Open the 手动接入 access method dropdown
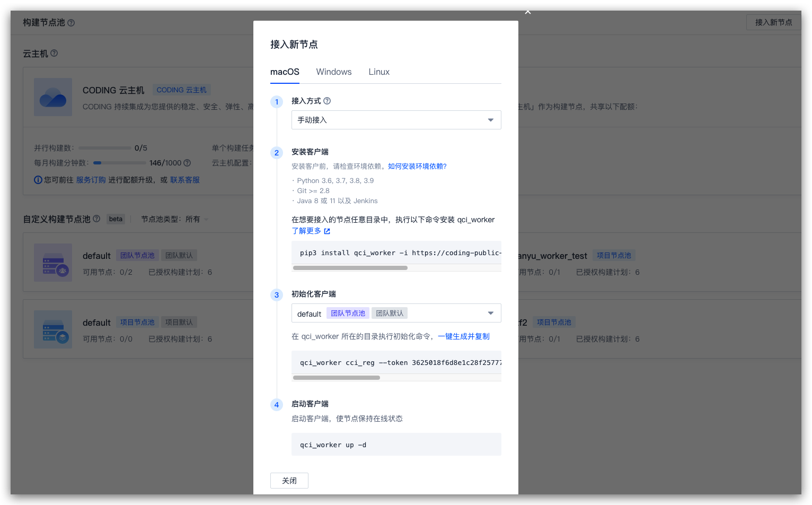812x505 pixels. tap(396, 120)
